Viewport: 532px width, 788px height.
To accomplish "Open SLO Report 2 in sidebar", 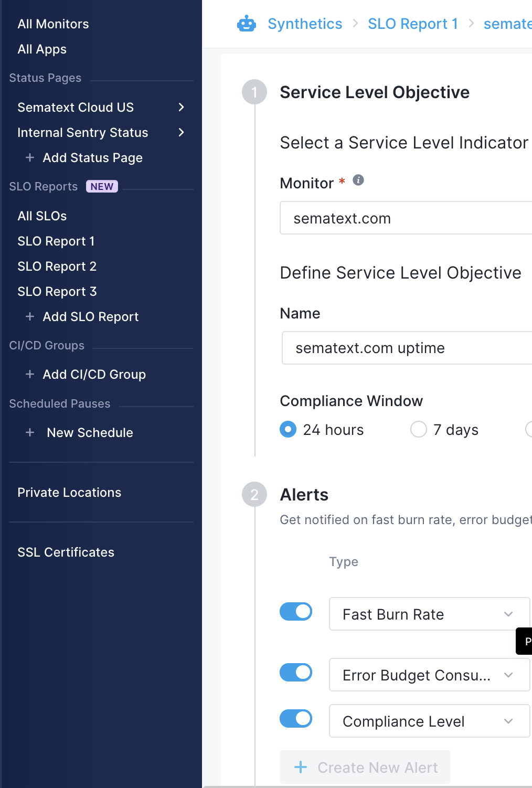I will point(57,266).
